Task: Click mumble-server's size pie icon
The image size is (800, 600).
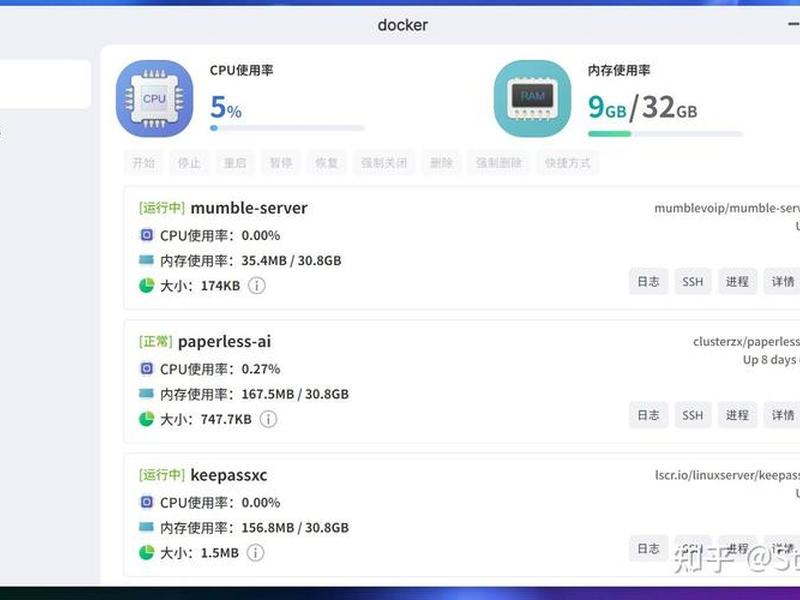Action: click(146, 285)
